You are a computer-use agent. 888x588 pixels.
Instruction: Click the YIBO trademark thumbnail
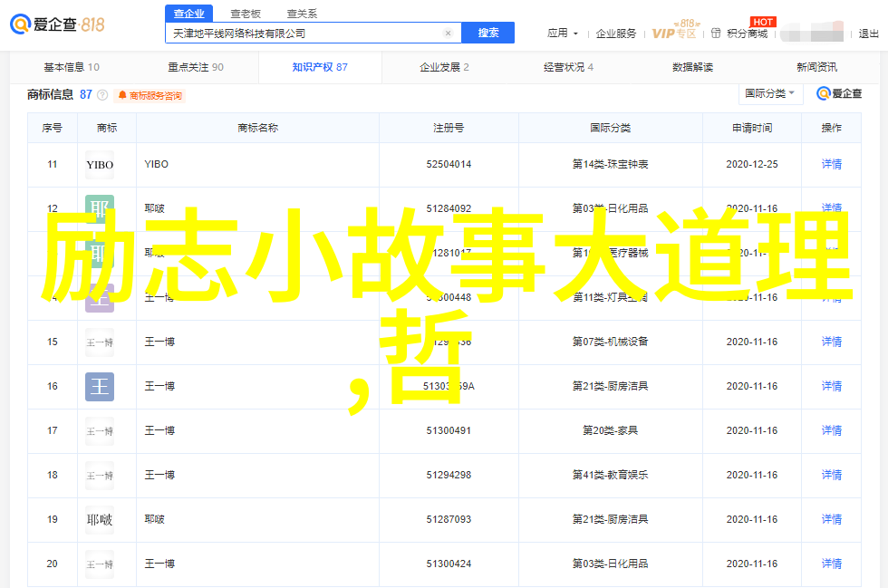(100, 164)
